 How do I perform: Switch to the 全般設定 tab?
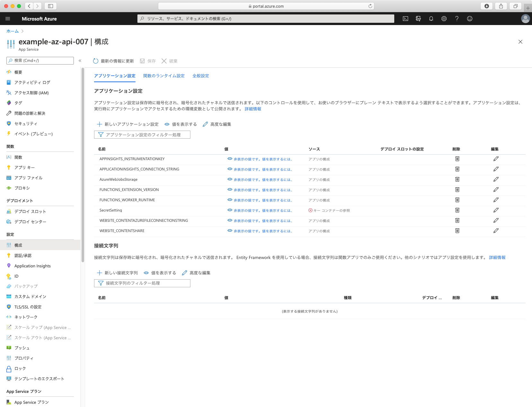201,76
